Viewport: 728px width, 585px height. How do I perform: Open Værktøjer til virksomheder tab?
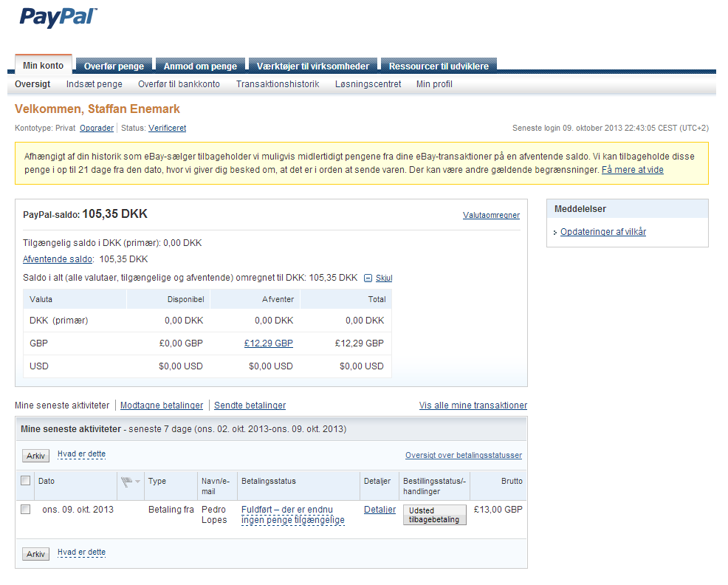pos(313,66)
